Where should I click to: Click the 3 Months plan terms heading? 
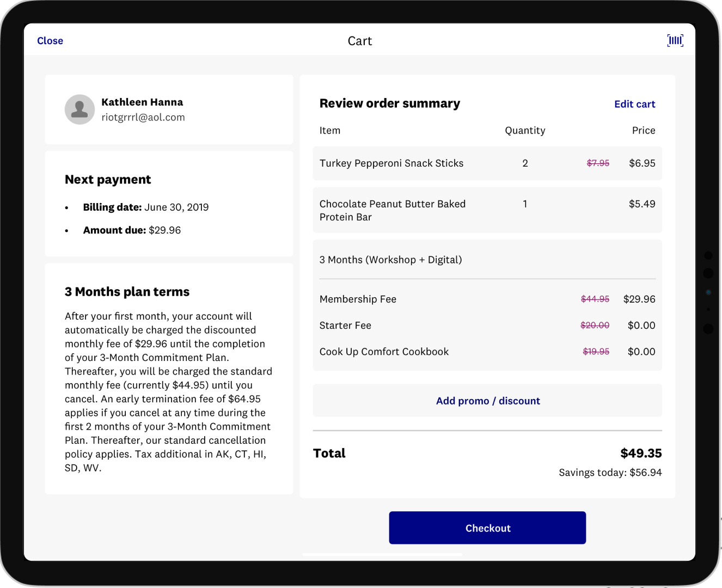(127, 292)
